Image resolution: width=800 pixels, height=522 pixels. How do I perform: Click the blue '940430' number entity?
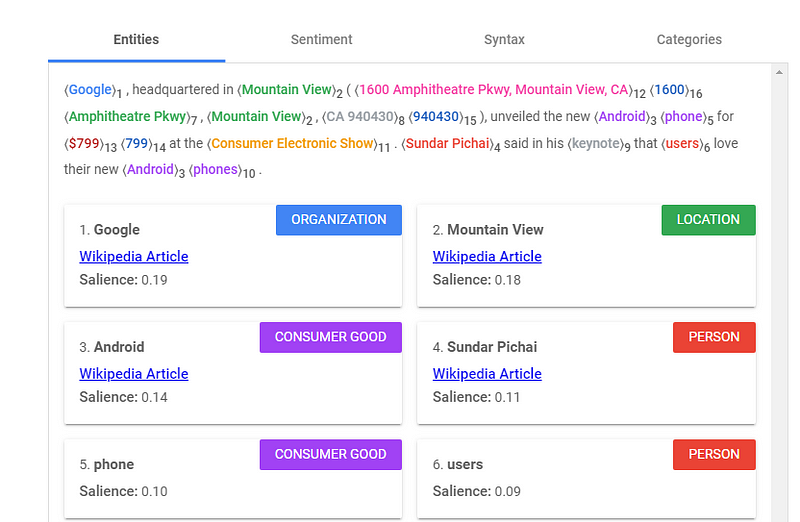pyautogui.click(x=436, y=116)
